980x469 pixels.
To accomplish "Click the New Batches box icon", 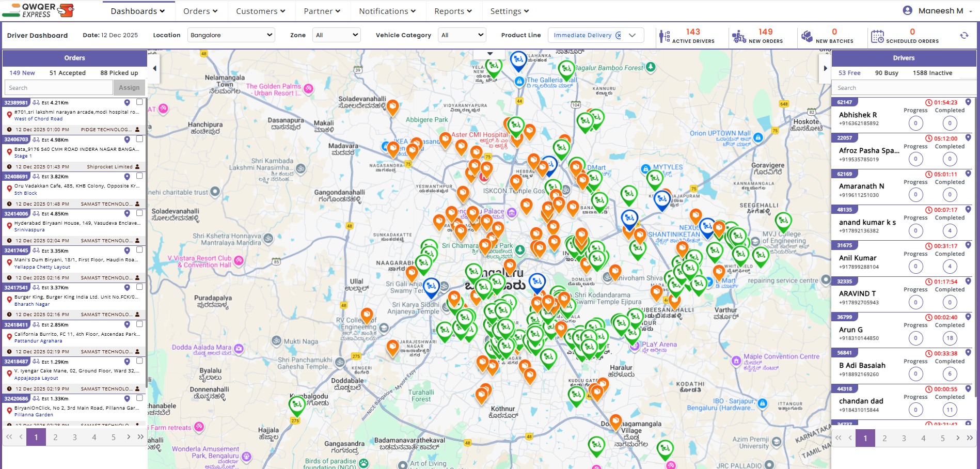I will click(x=807, y=36).
